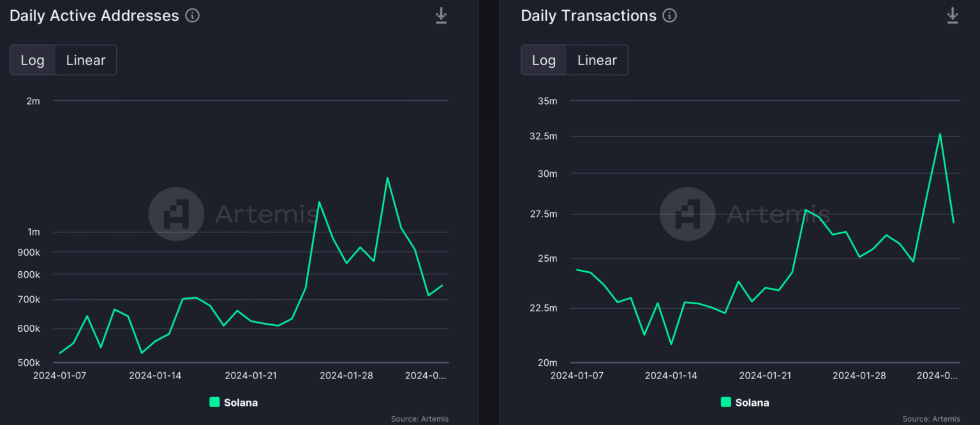Click Artemis logo watermark in Active Addresses chart
980x425 pixels.
(x=176, y=214)
